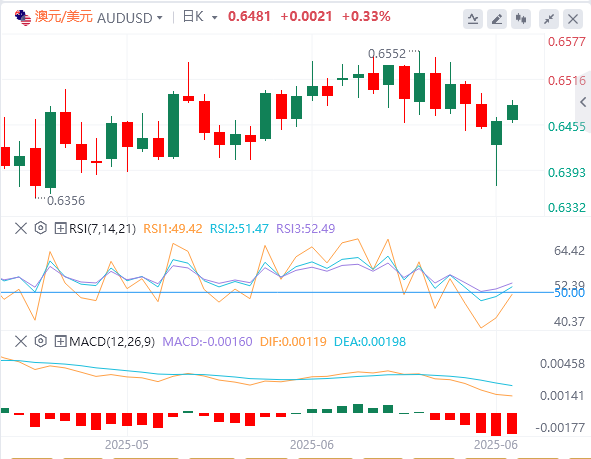The image size is (591, 459).
Task: Expand the RSI panel plus box
Action: 60,228
